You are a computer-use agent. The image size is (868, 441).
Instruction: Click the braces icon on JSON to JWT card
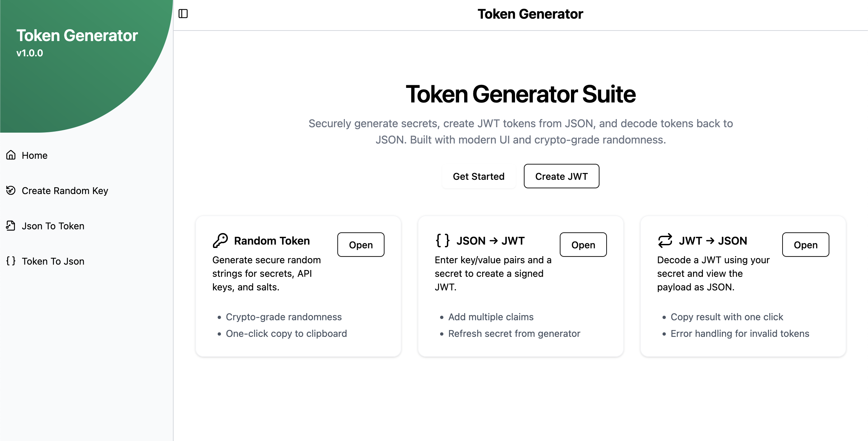(442, 240)
